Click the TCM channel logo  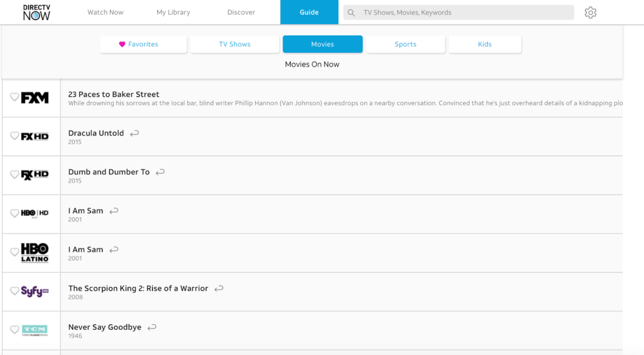pyautogui.click(x=35, y=330)
